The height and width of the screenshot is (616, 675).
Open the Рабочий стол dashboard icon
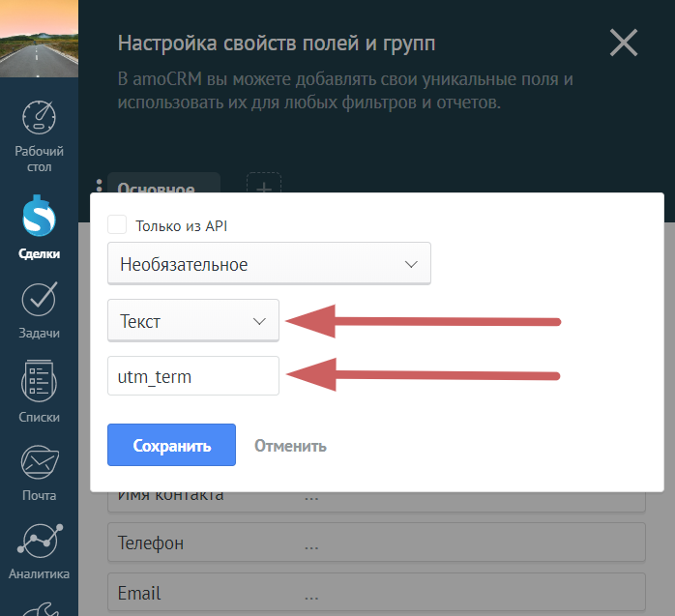39,119
